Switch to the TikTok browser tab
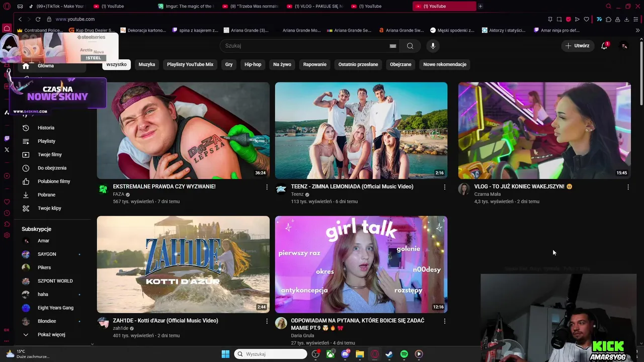Image resolution: width=644 pixels, height=362 pixels. pyautogui.click(x=56, y=6)
